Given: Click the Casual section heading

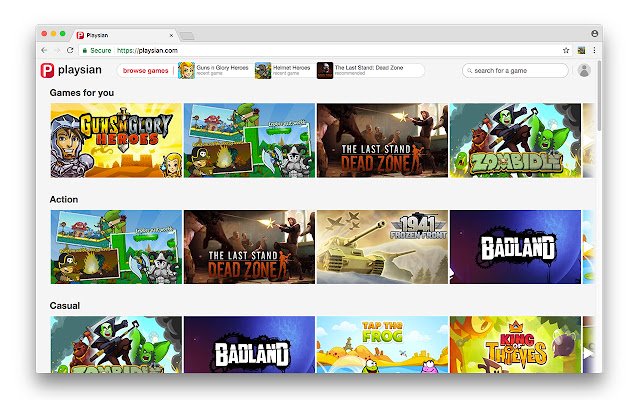Looking at the screenshot, I should click(x=64, y=306).
